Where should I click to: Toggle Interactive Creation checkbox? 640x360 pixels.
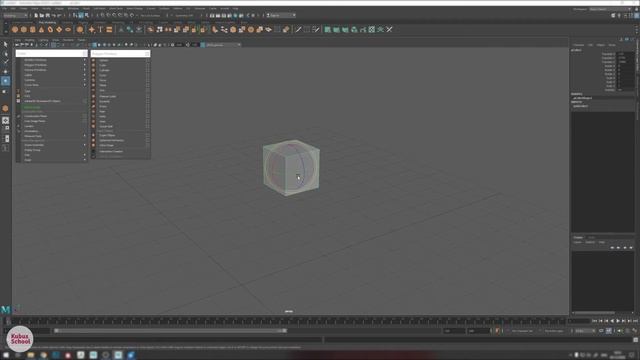93,151
